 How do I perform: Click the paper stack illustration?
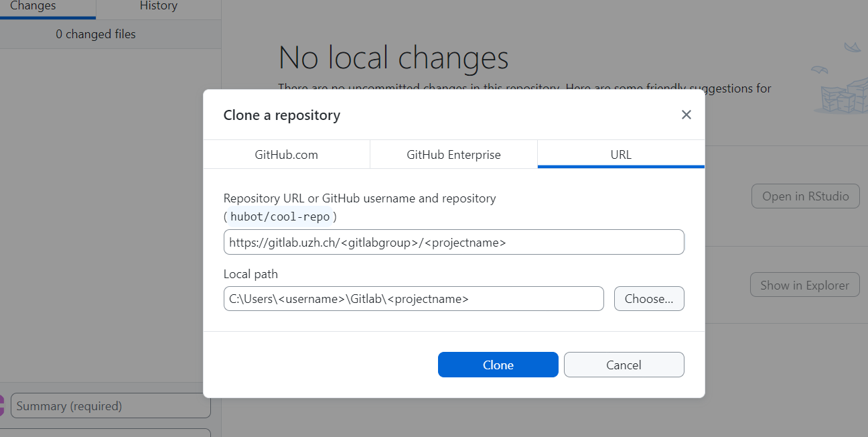[838, 80]
